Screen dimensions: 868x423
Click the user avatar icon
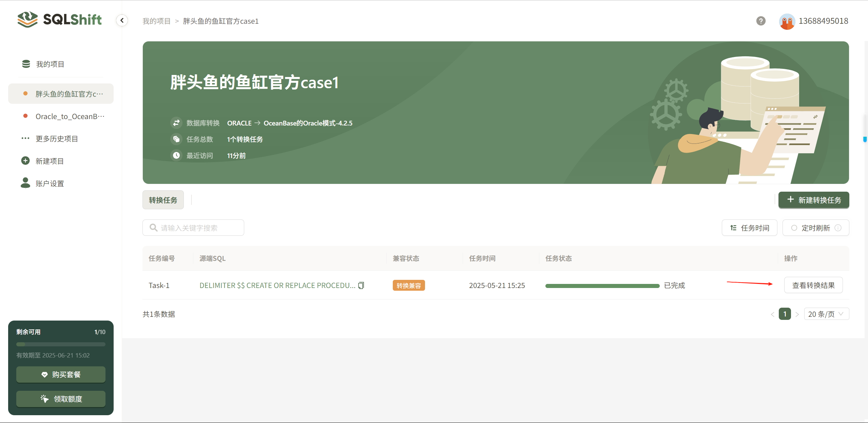(787, 21)
